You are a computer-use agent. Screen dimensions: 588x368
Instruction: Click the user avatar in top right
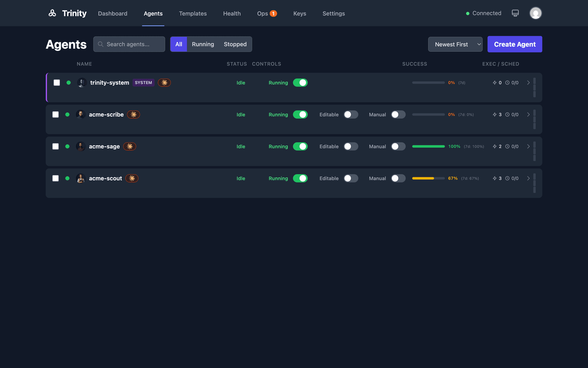point(535,13)
